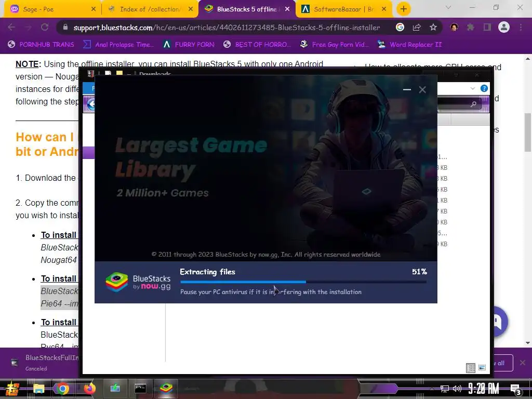Open the network status tray icon
532x399 pixels.
[x=444, y=389]
